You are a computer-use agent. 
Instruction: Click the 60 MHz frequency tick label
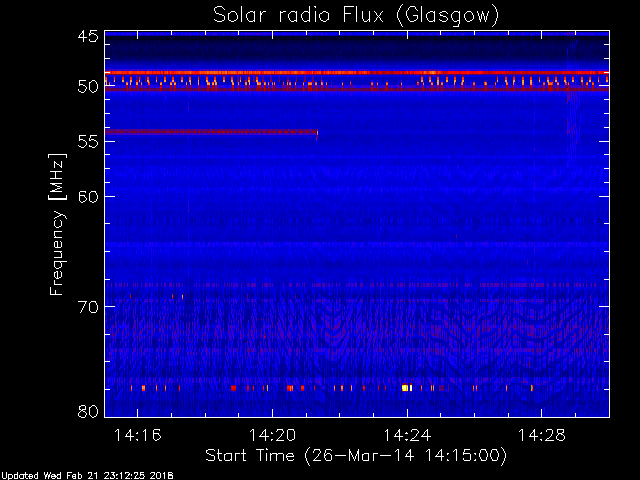tap(88, 196)
